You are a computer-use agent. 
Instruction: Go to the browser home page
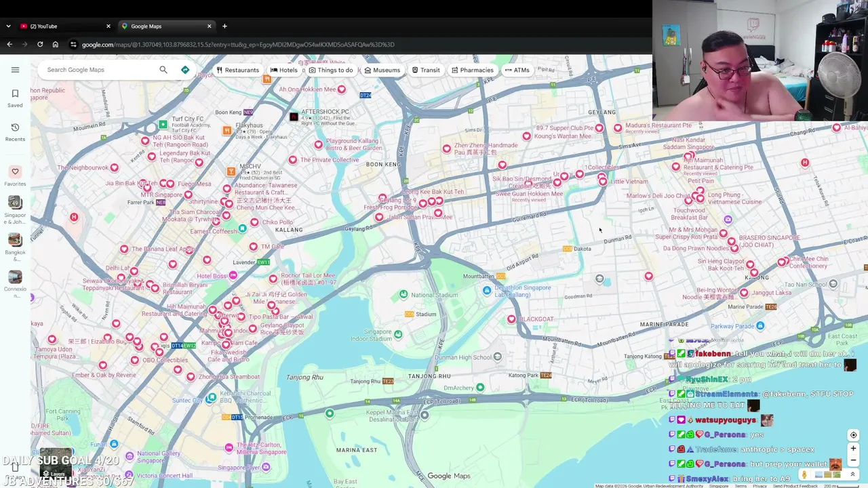click(56, 45)
